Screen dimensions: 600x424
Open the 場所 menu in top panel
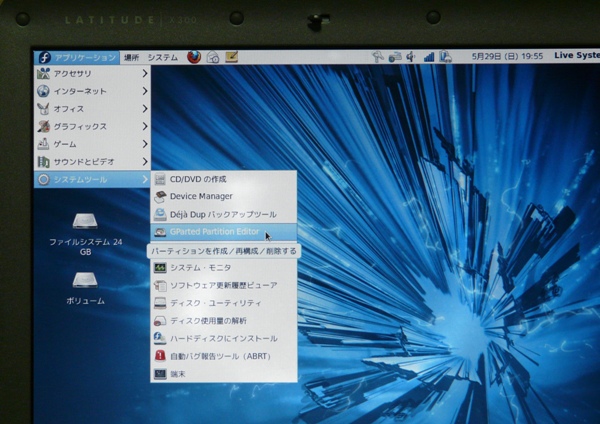tap(131, 57)
